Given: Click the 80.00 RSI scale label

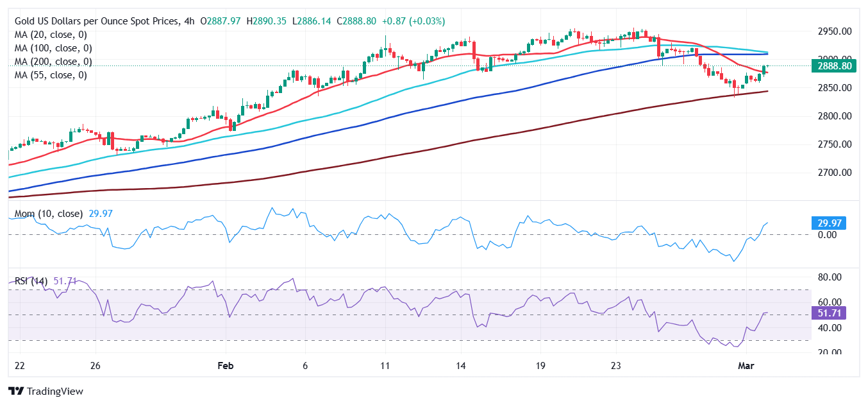Looking at the screenshot, I should 831,277.
